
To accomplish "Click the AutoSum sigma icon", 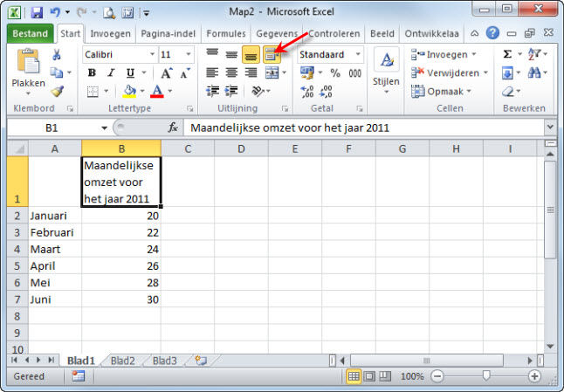I will (x=507, y=54).
